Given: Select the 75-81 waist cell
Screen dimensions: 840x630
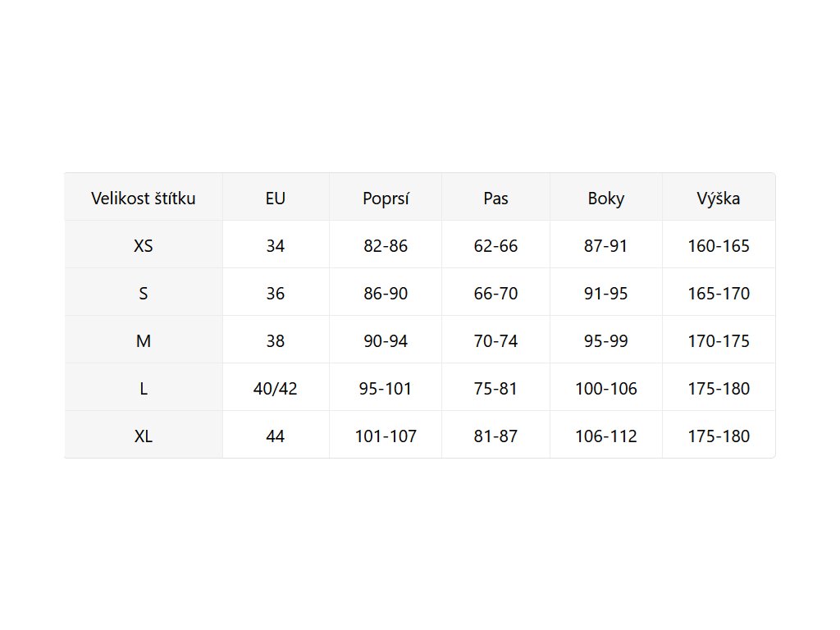Looking at the screenshot, I should [x=495, y=388].
